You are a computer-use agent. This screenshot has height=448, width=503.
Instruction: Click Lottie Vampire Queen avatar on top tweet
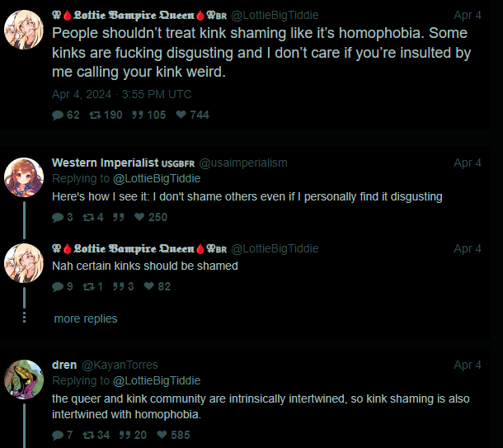click(x=24, y=30)
